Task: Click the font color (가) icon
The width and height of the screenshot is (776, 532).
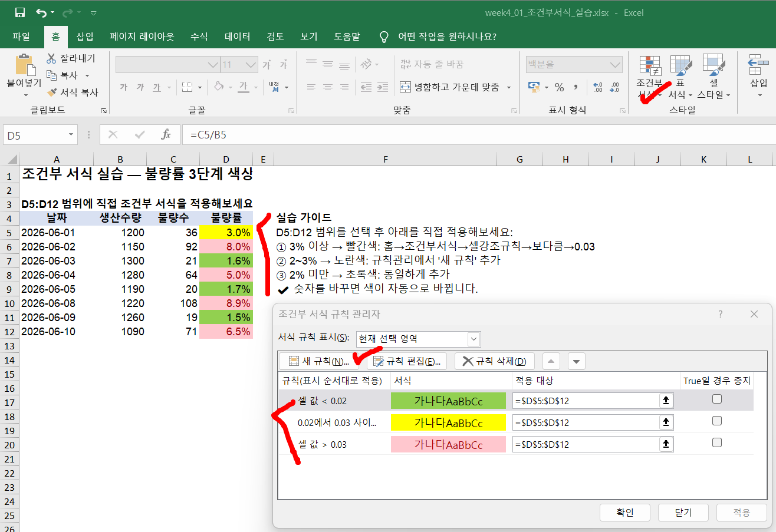Action: tap(243, 87)
